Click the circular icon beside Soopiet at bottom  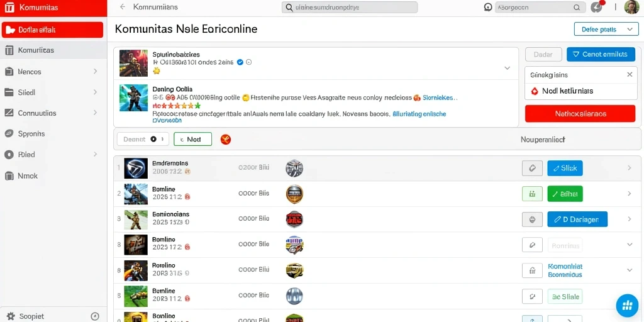[x=94, y=316]
